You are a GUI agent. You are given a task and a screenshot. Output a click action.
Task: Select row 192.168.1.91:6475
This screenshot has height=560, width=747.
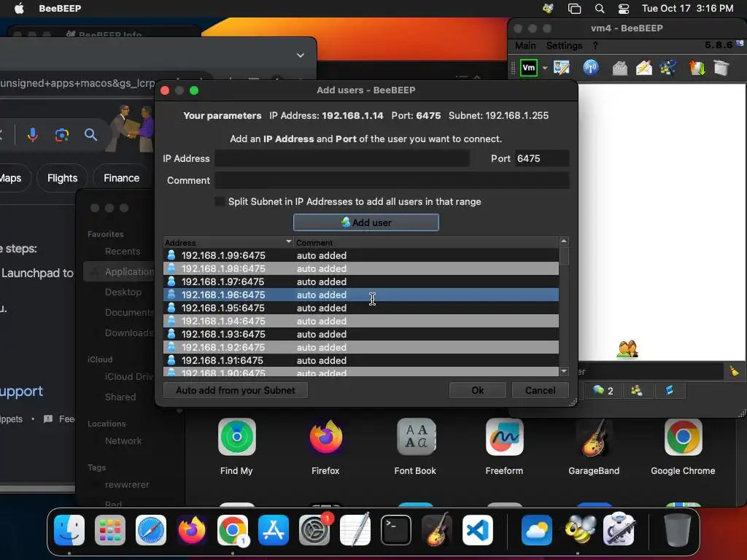point(361,360)
